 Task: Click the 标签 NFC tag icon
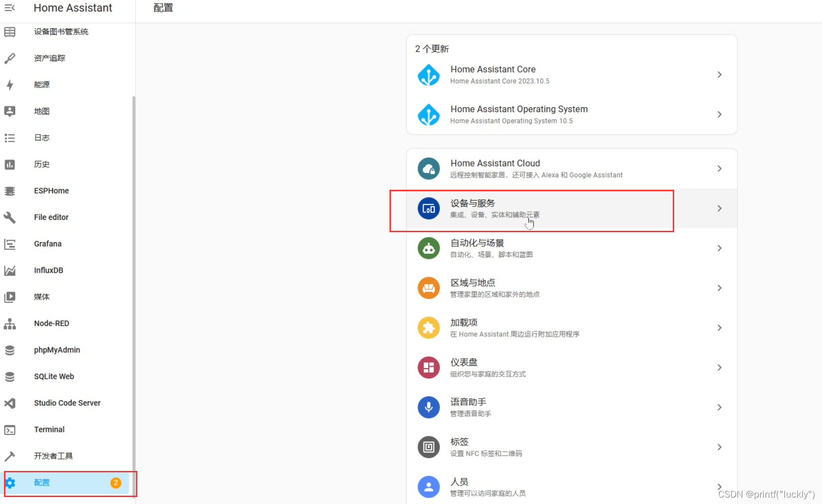(429, 447)
